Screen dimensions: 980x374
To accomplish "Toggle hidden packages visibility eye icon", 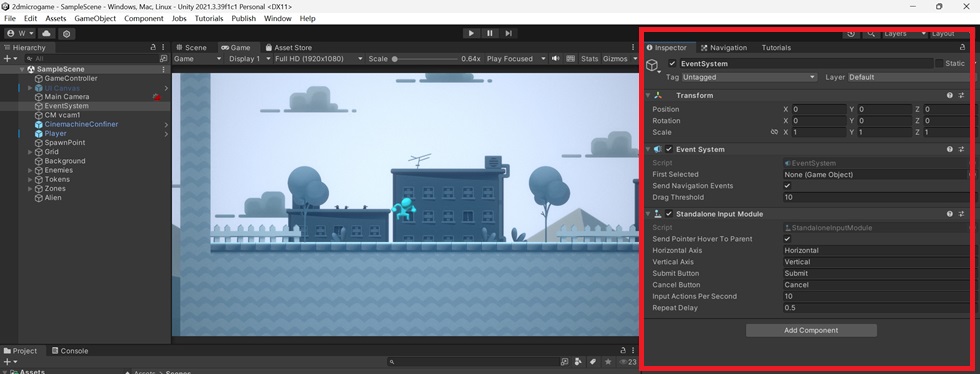I will click(x=627, y=362).
